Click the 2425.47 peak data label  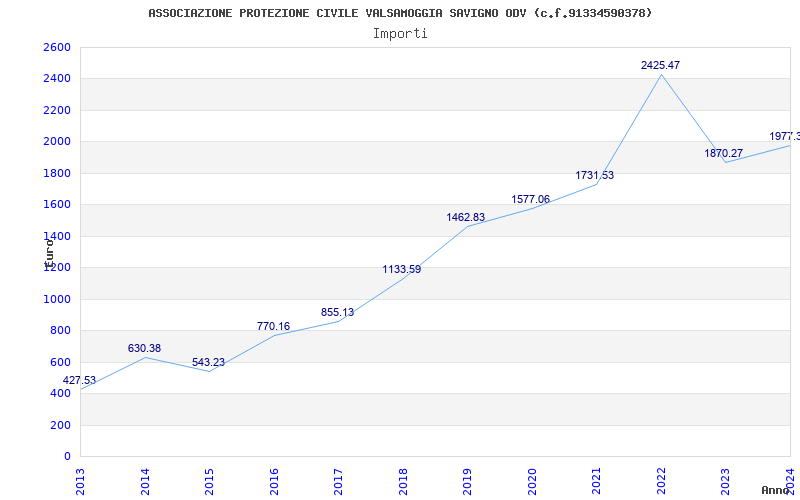tap(660, 65)
